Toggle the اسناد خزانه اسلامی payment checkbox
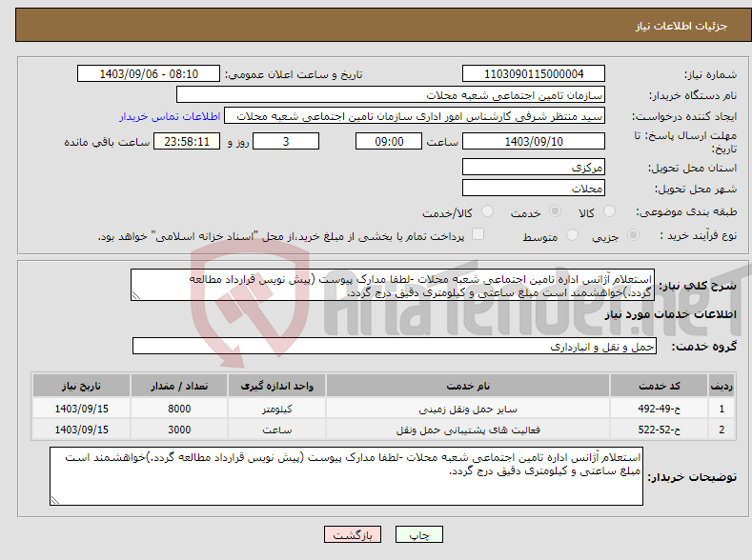This screenshot has width=752, height=560. 478,234
